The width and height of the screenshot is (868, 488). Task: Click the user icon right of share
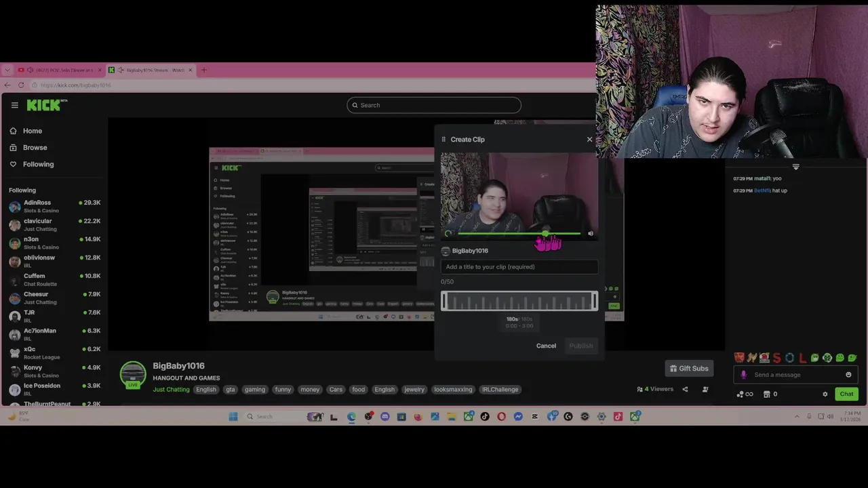point(705,389)
